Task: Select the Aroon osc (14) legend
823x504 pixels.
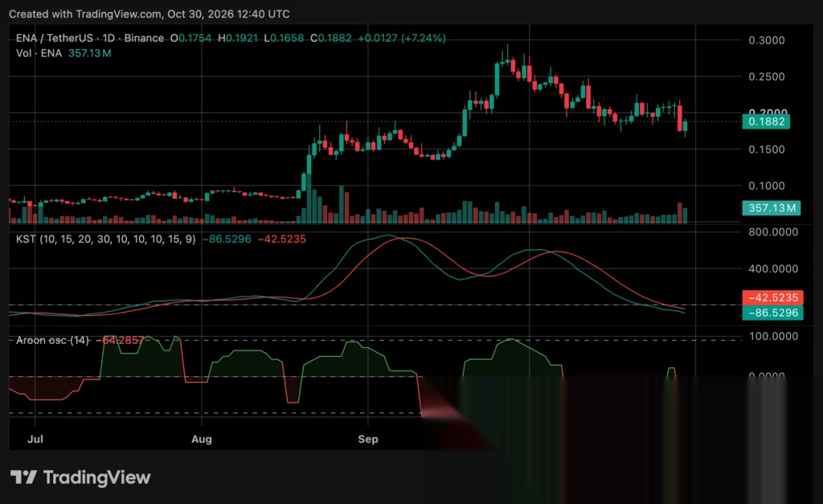Action: 52,340
